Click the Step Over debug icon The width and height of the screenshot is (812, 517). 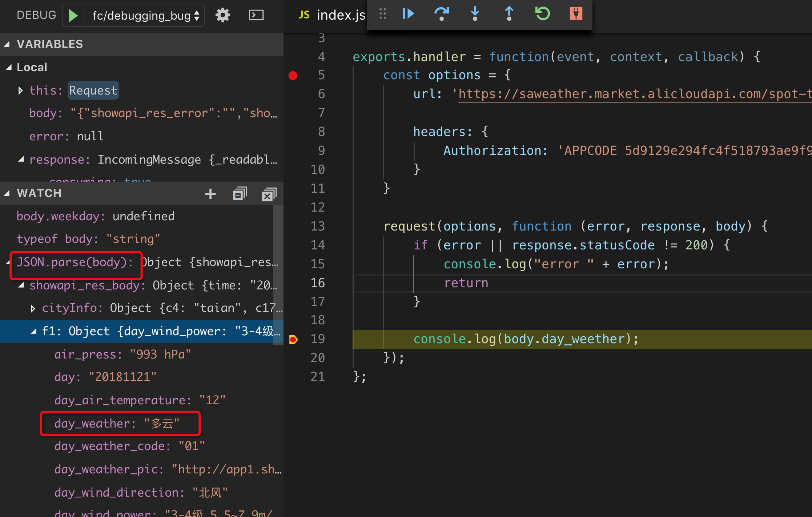click(x=441, y=14)
